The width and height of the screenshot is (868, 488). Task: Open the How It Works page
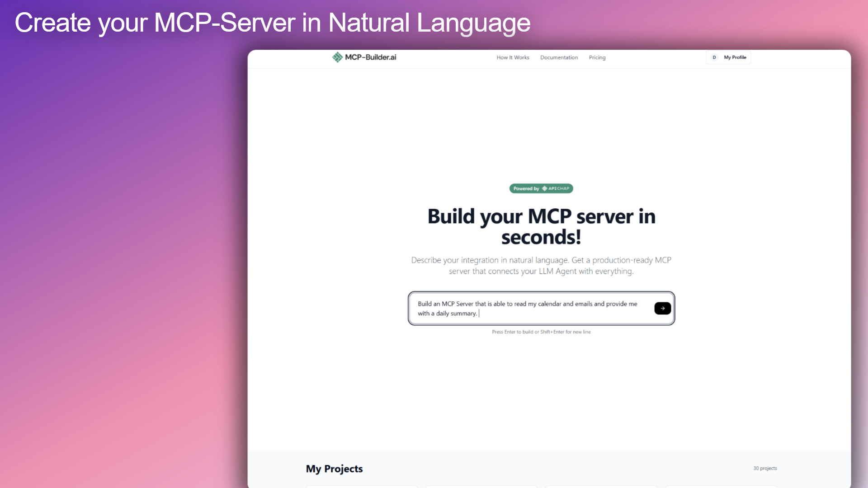click(x=513, y=57)
